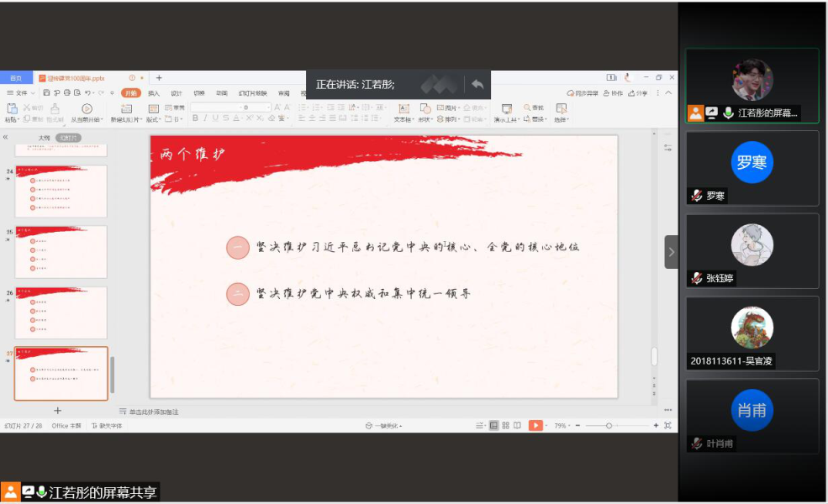Click the editor vertical scrollbar thumb
This screenshot has height=504, width=828.
tap(654, 356)
